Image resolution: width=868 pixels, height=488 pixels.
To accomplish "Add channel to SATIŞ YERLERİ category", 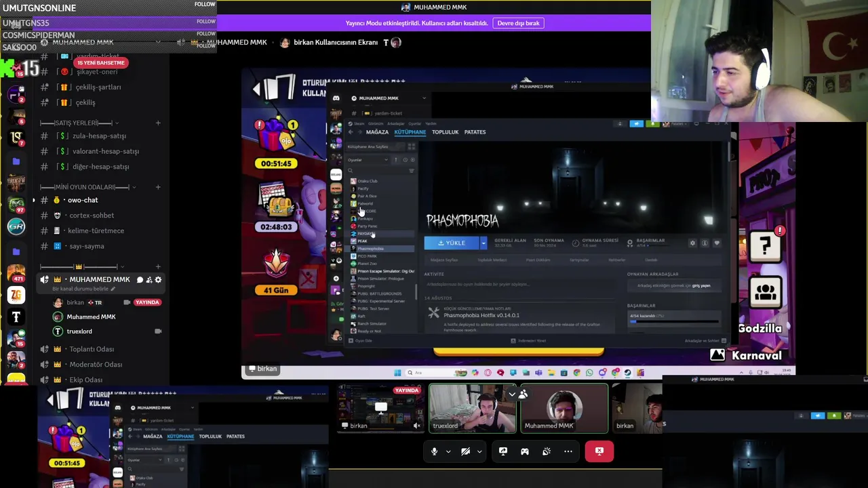I will click(158, 123).
